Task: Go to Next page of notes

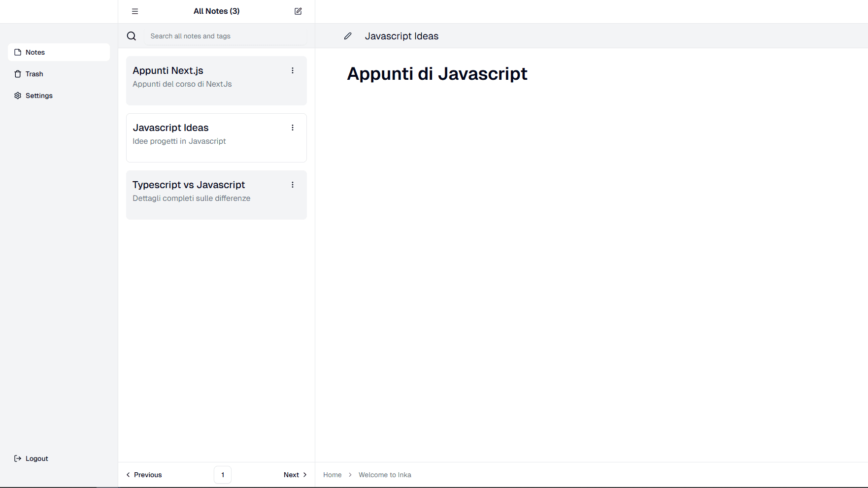Action: point(295,475)
